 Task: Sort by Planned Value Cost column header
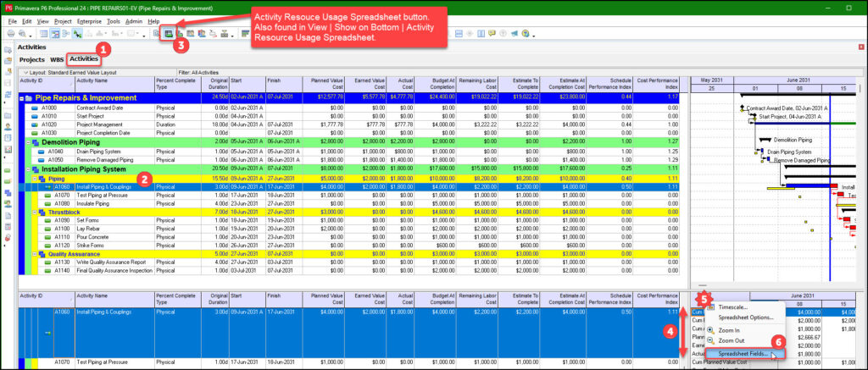click(x=323, y=84)
